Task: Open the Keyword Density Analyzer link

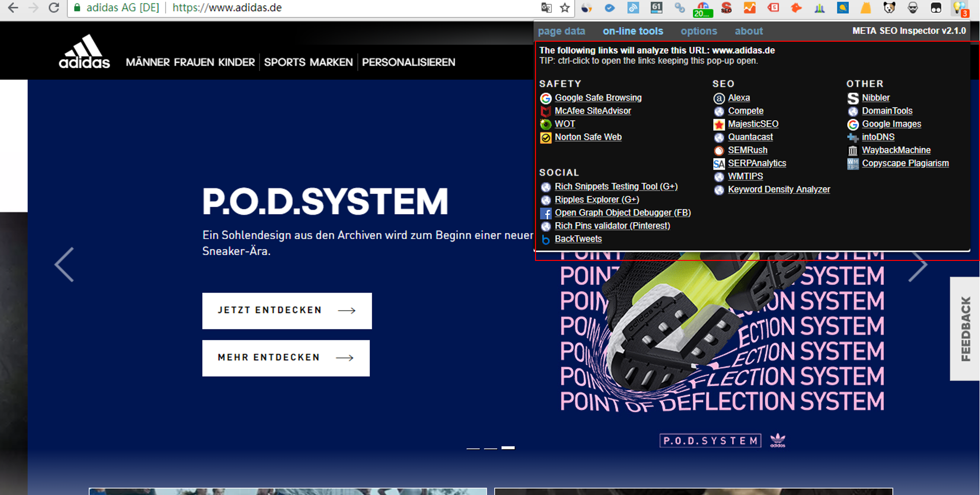Action: [779, 189]
